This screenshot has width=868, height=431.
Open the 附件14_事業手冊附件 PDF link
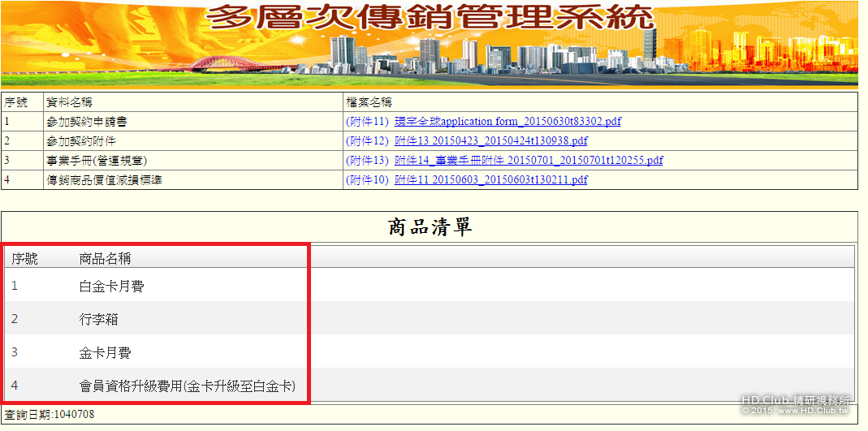(x=528, y=161)
